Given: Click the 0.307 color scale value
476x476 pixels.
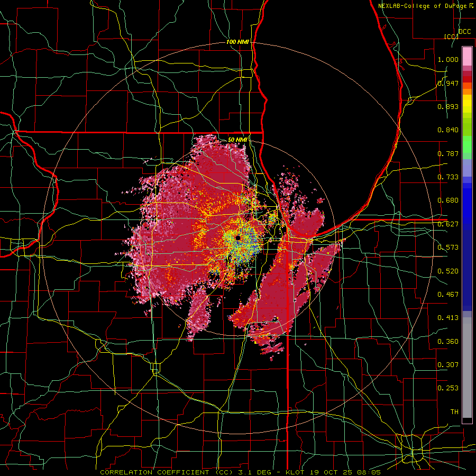Looking at the screenshot, I should click(448, 365).
